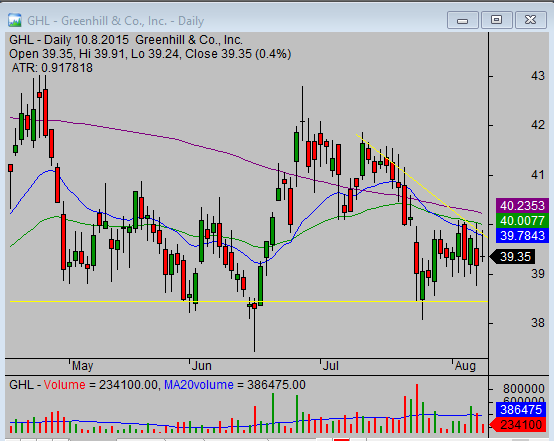Click the blue 386475 volume average label
The width and height of the screenshot is (554, 441).
[521, 410]
